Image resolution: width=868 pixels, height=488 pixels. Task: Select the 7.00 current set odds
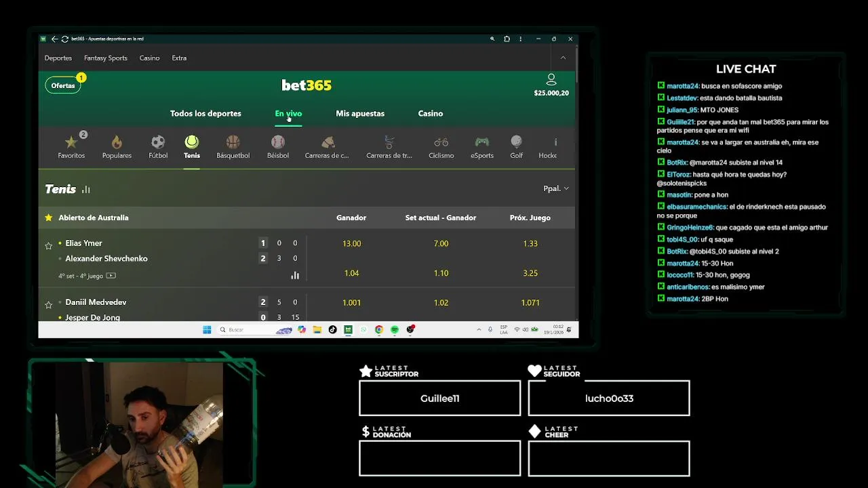pos(441,243)
